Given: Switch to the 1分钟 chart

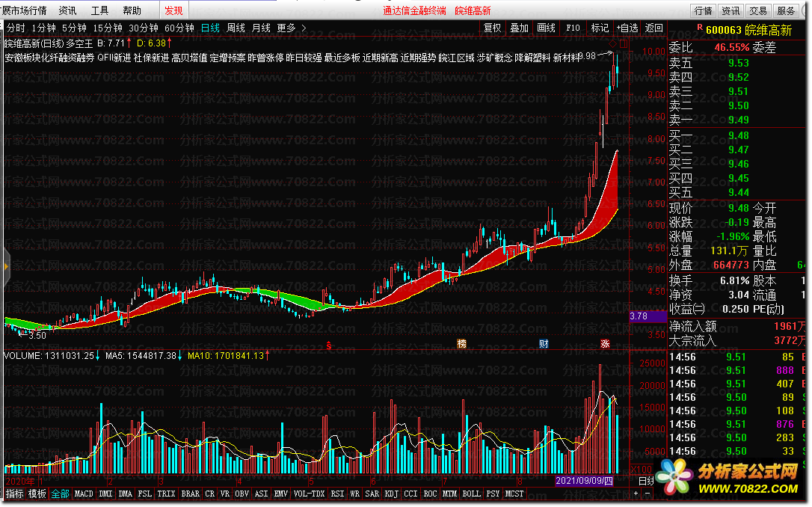Looking at the screenshot, I should [x=43, y=28].
